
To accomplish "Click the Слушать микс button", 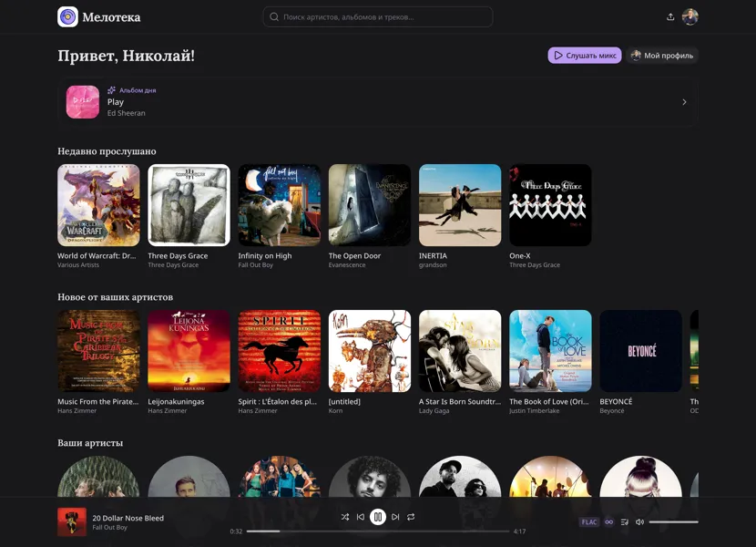I will 584,55.
